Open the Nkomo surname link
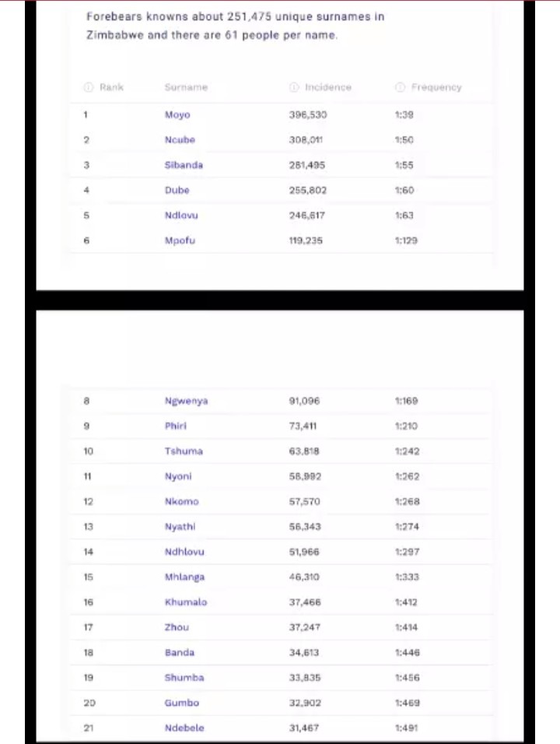This screenshot has height=744, width=560. click(x=181, y=502)
